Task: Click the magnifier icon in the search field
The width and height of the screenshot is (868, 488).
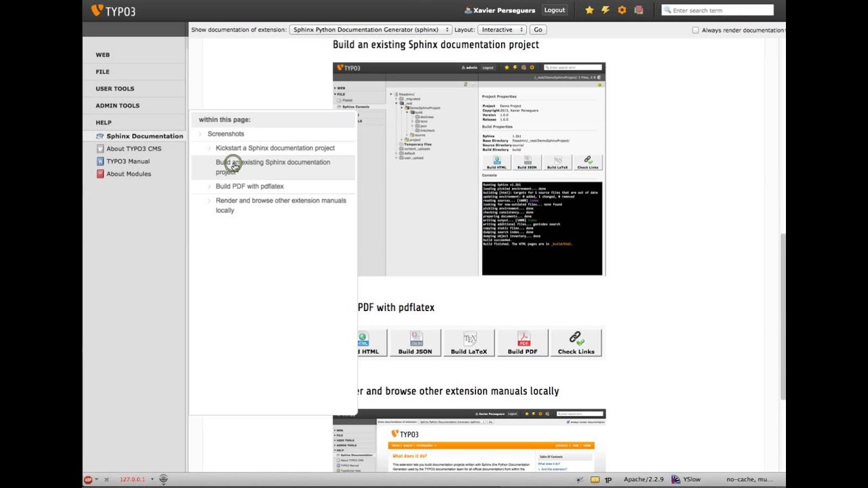Action: coord(667,10)
